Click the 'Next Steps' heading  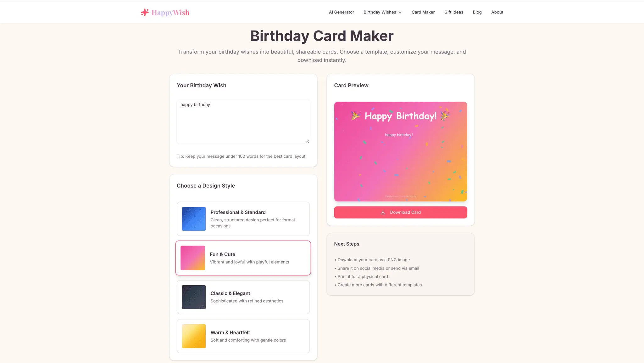(x=347, y=244)
